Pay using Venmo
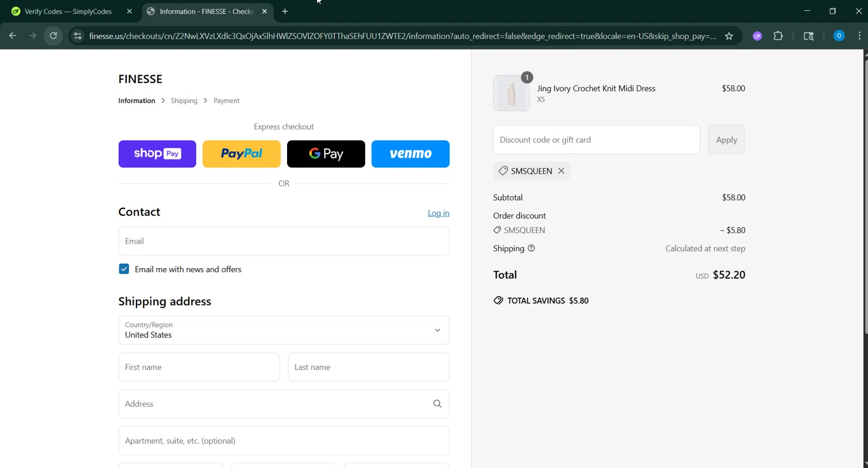The width and height of the screenshot is (868, 468). pyautogui.click(x=410, y=154)
